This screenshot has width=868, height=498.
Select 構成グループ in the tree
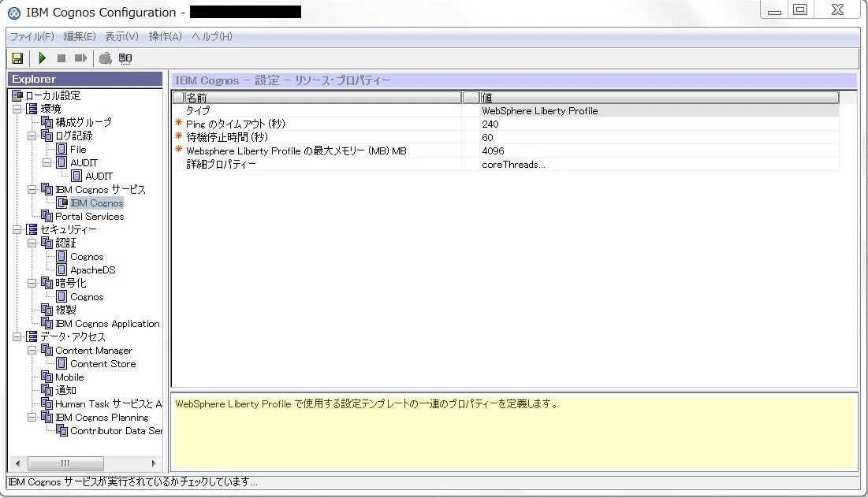83,122
